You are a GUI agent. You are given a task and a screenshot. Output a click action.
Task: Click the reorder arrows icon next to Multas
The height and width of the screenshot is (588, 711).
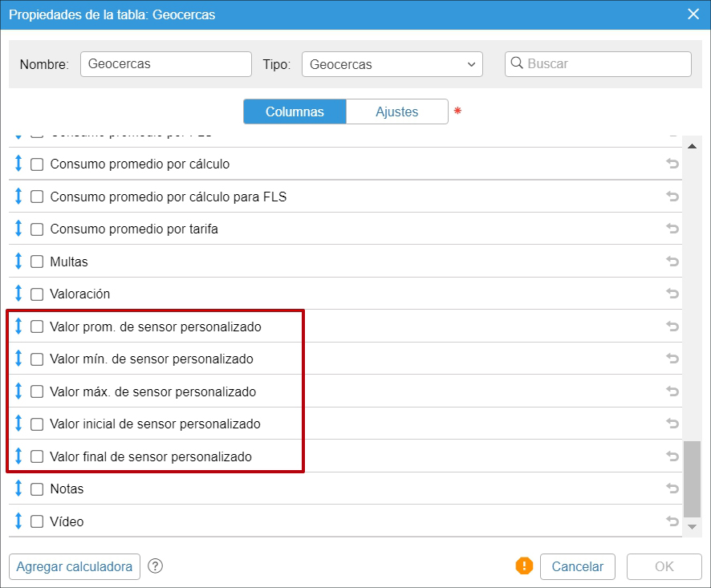click(18, 261)
